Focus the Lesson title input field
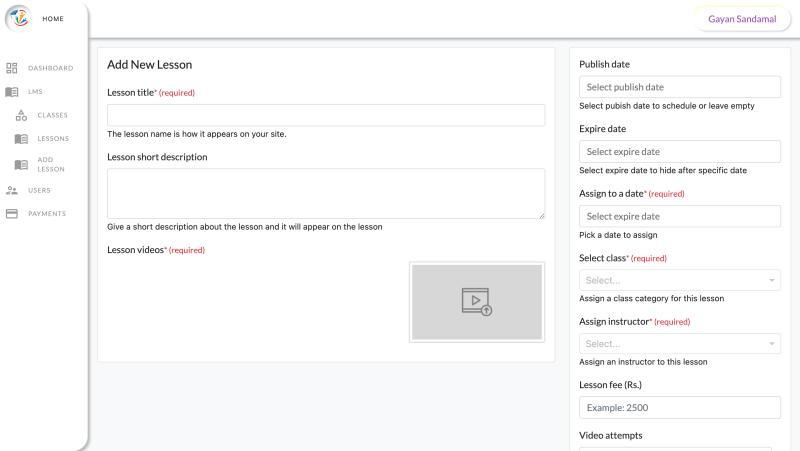This screenshot has height=451, width=800. click(x=326, y=115)
